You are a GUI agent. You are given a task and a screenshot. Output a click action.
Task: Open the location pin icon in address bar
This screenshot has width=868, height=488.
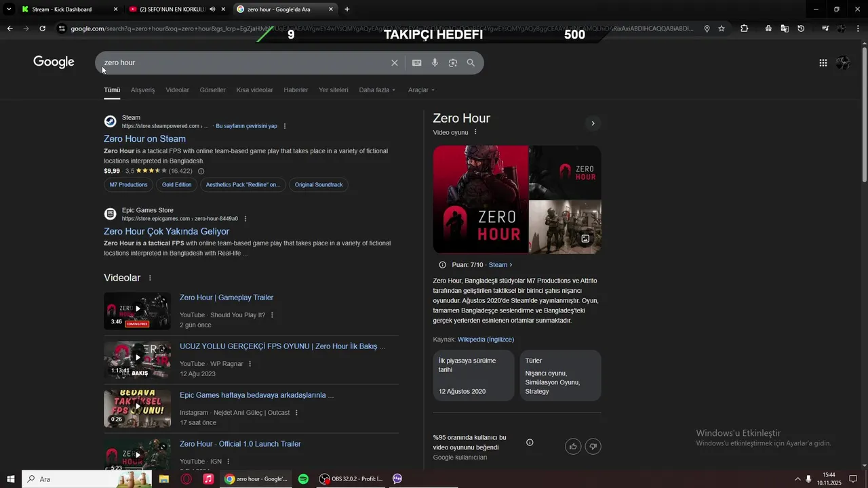point(707,28)
